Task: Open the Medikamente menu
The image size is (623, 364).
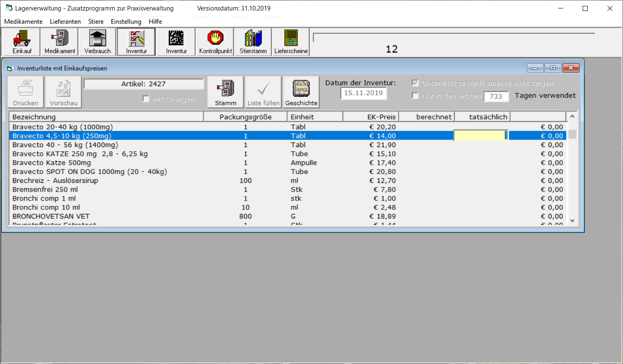Action: 23,21
